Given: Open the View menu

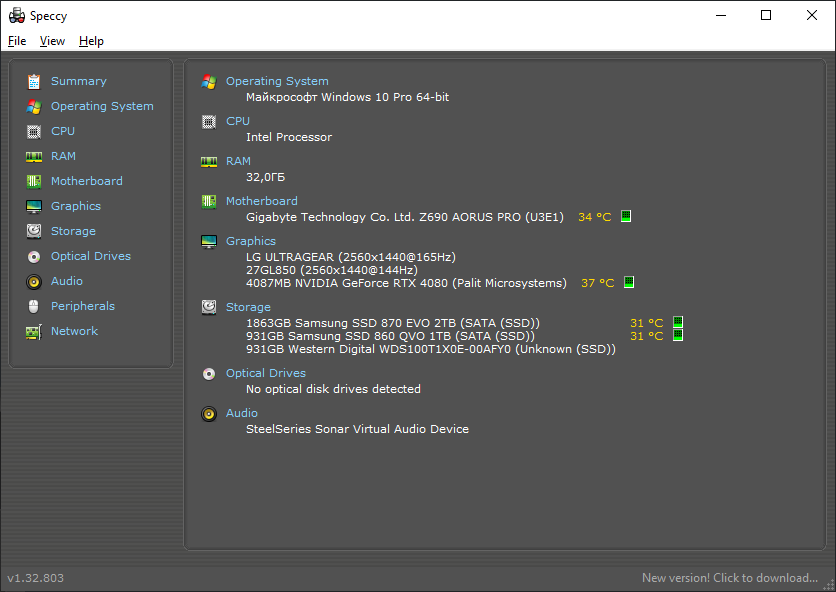Looking at the screenshot, I should coord(52,41).
